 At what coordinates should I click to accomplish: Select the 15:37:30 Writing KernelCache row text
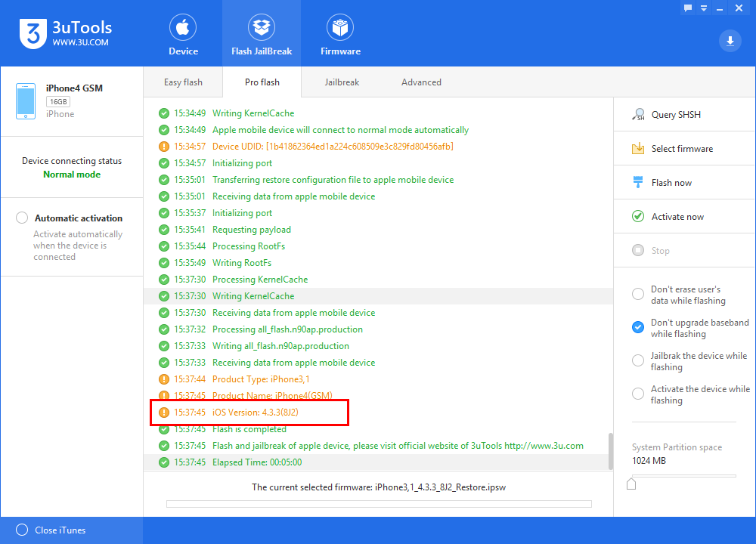click(253, 296)
